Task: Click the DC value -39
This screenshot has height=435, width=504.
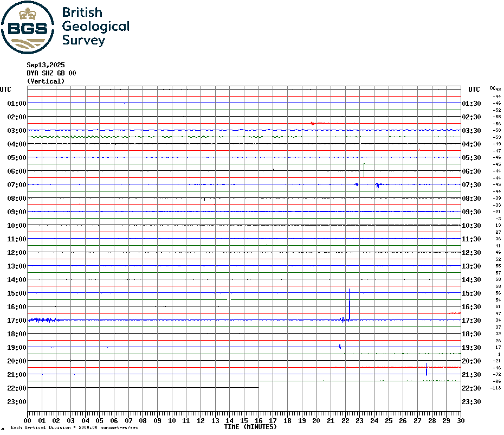Action: tap(496, 198)
